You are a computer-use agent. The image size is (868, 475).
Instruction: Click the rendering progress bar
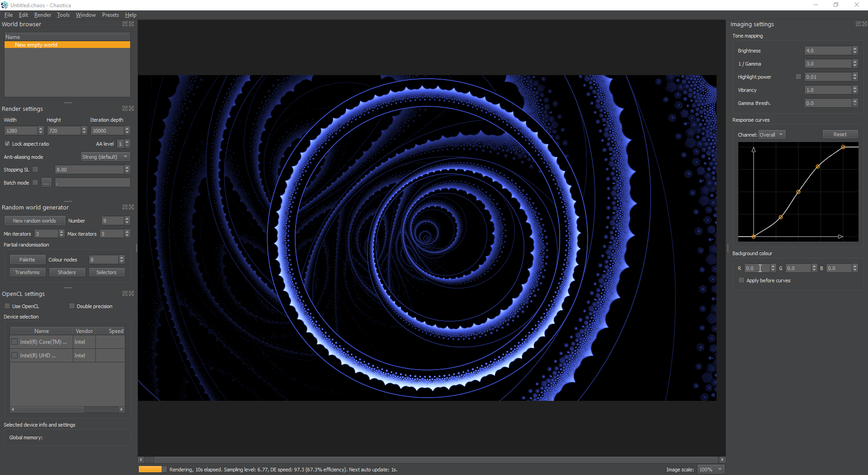152,470
